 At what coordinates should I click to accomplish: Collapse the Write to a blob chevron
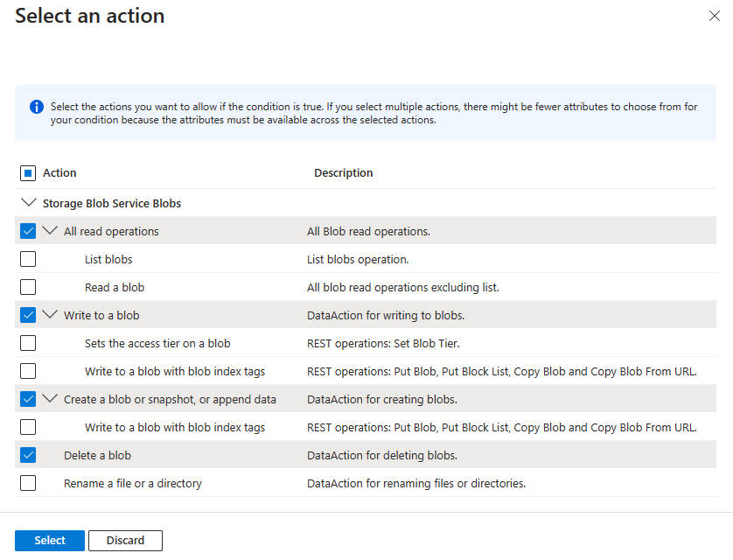point(50,315)
